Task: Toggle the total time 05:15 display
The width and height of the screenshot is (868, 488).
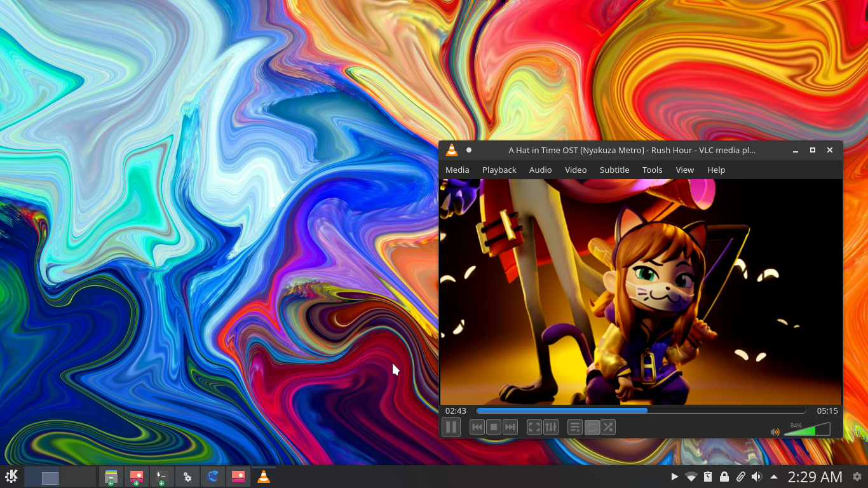Action: pyautogui.click(x=827, y=411)
